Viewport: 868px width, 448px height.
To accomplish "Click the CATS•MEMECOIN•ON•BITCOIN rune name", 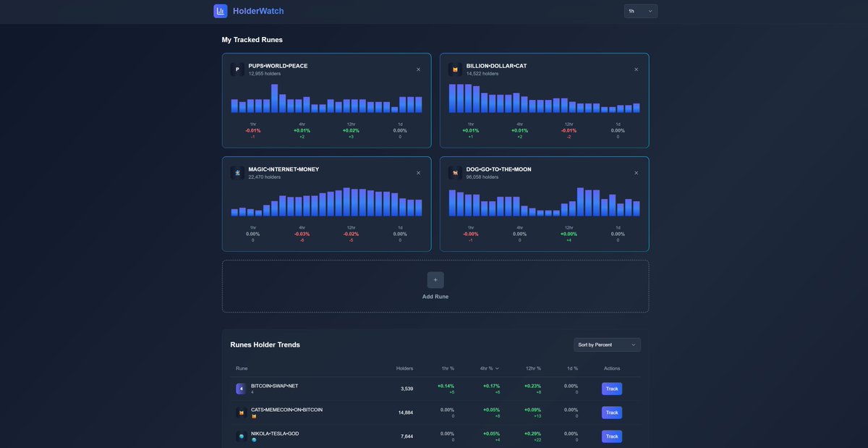I will [286, 410].
